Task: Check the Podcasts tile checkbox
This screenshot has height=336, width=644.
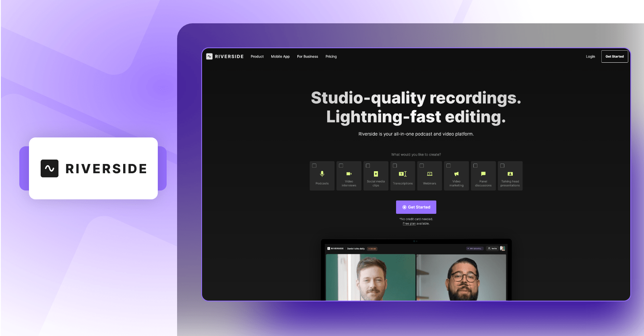Action: pos(314,166)
